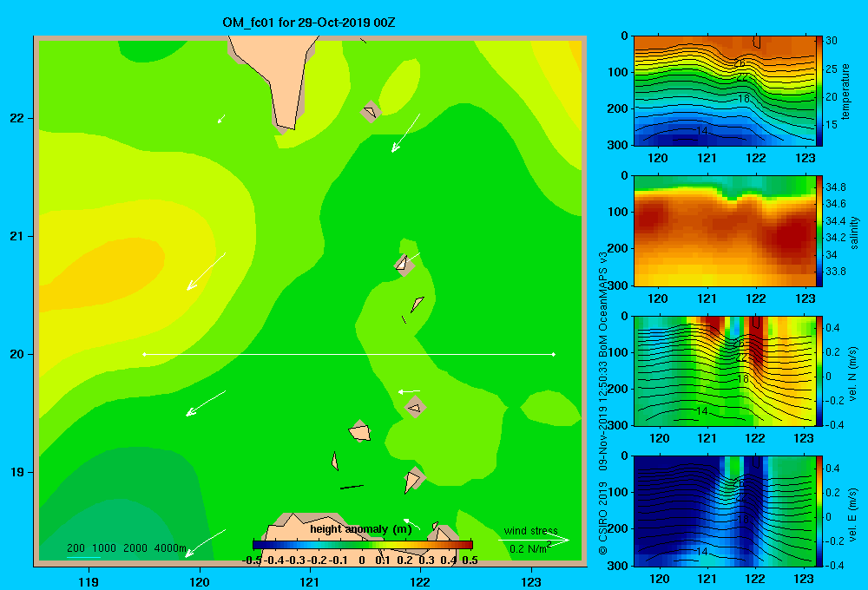Click the vel. E color scale bar
Screen dimensions: 868x590
coord(819,511)
